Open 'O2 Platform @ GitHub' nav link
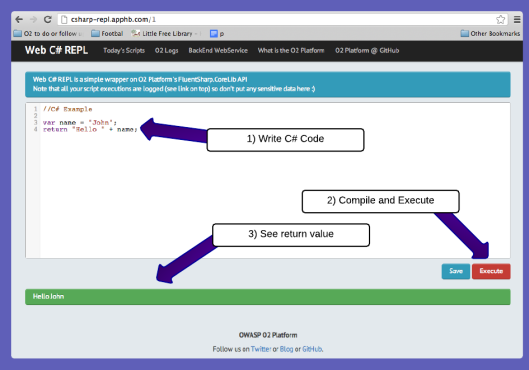The height and width of the screenshot is (370, 529). [x=367, y=51]
